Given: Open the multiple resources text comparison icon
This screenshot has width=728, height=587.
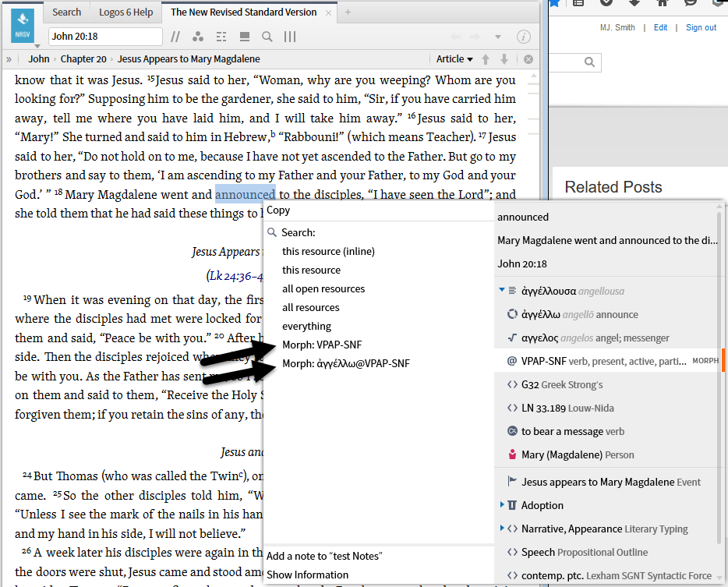Looking at the screenshot, I should 221,37.
